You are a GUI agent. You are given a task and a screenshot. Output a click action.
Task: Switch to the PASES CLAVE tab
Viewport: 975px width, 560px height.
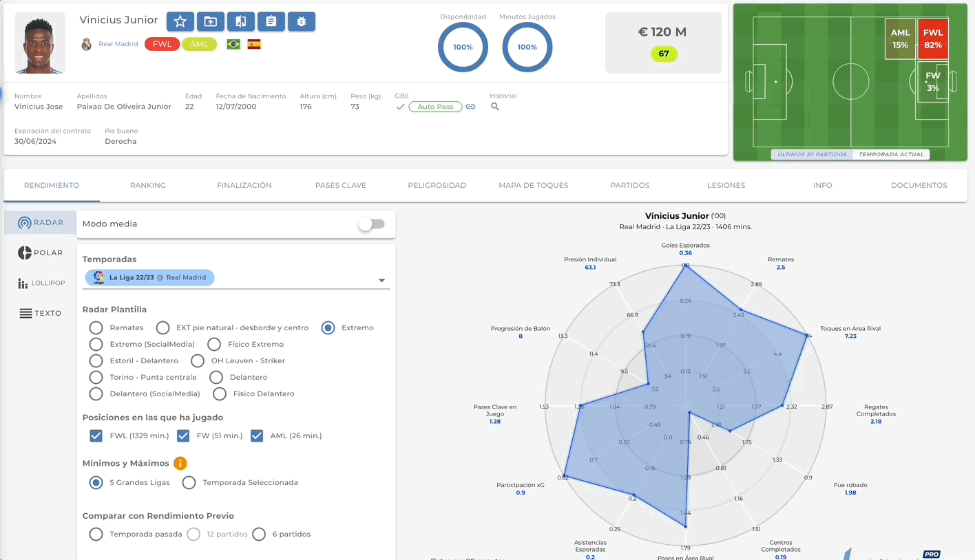pos(341,186)
